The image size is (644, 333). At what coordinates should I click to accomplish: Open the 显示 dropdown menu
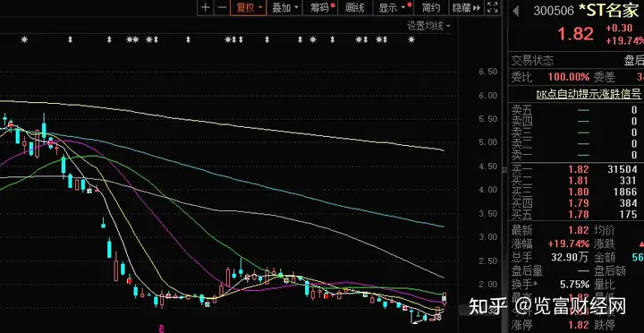click(x=392, y=7)
